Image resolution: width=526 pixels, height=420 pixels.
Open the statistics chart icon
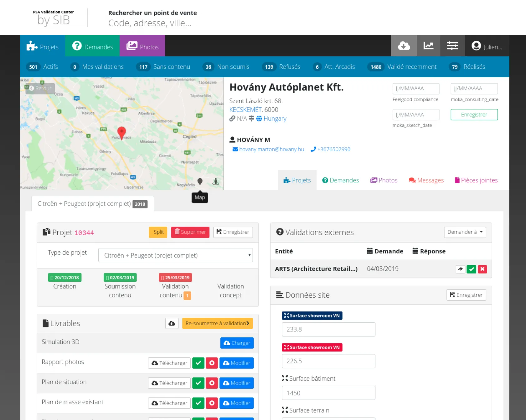click(428, 46)
